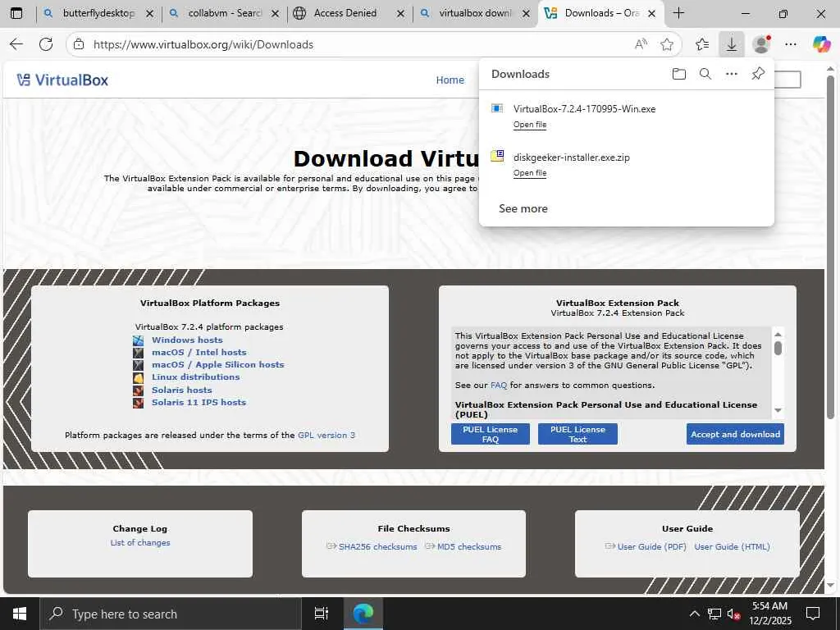
Task: Open the GPL version 3 link
Action: (326, 435)
